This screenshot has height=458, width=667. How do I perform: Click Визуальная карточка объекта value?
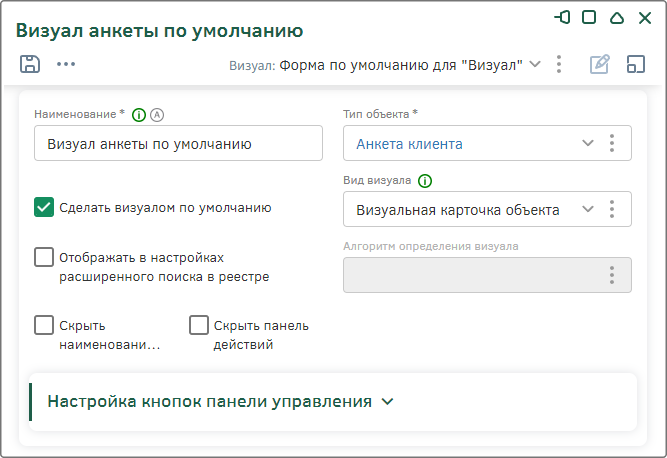tap(458, 210)
